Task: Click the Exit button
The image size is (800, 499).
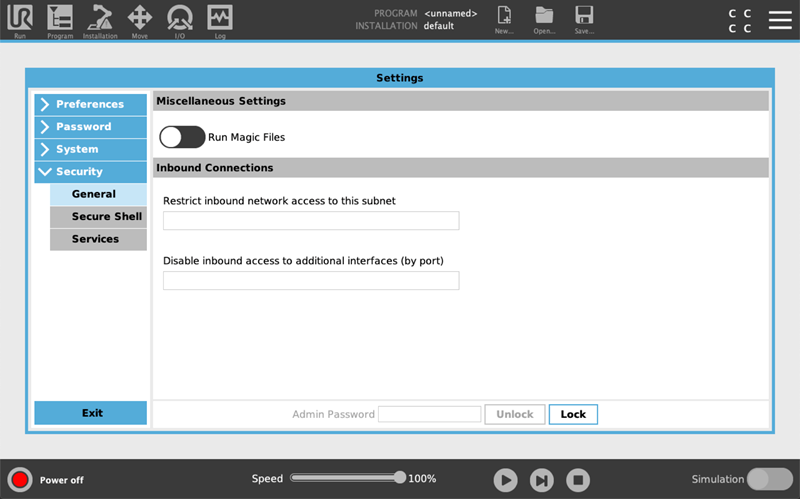Action: click(x=90, y=413)
